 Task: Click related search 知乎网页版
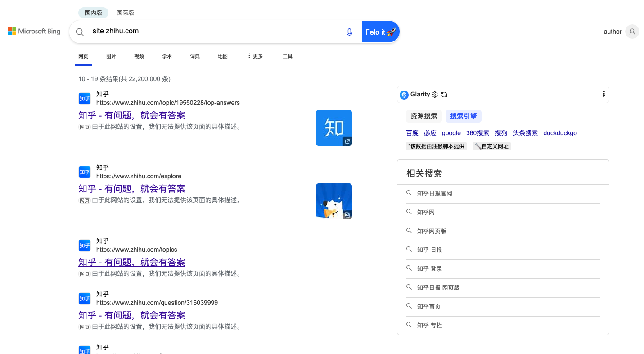432,231
